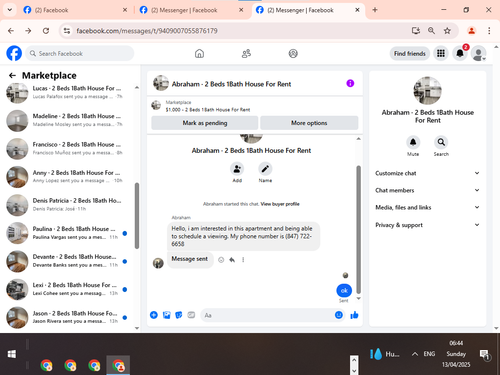The width and height of the screenshot is (500, 375).
Task: Open the Facebook logo home link
Action: click(x=14, y=53)
